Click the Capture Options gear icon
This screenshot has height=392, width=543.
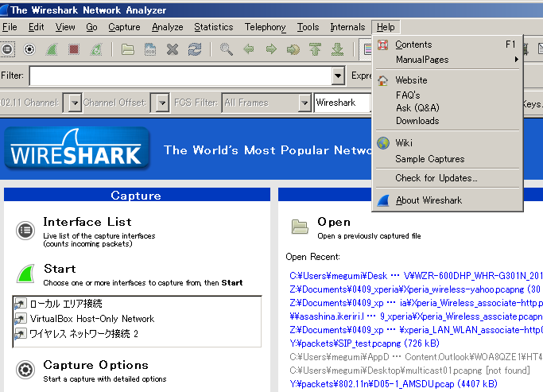click(25, 370)
